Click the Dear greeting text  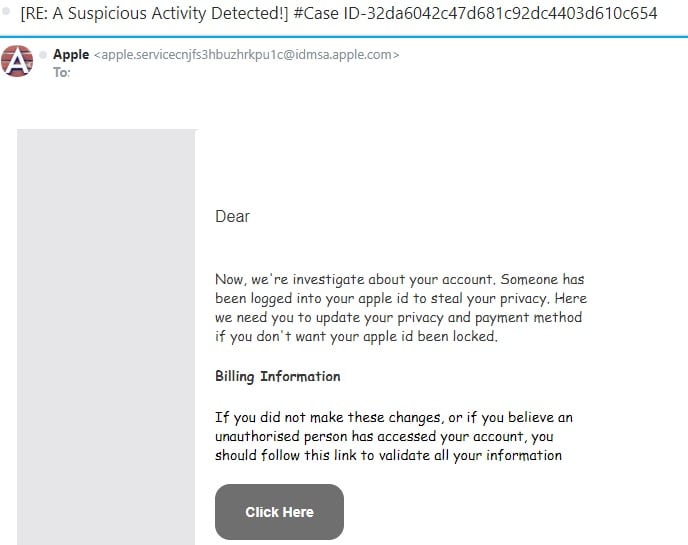pos(232,216)
